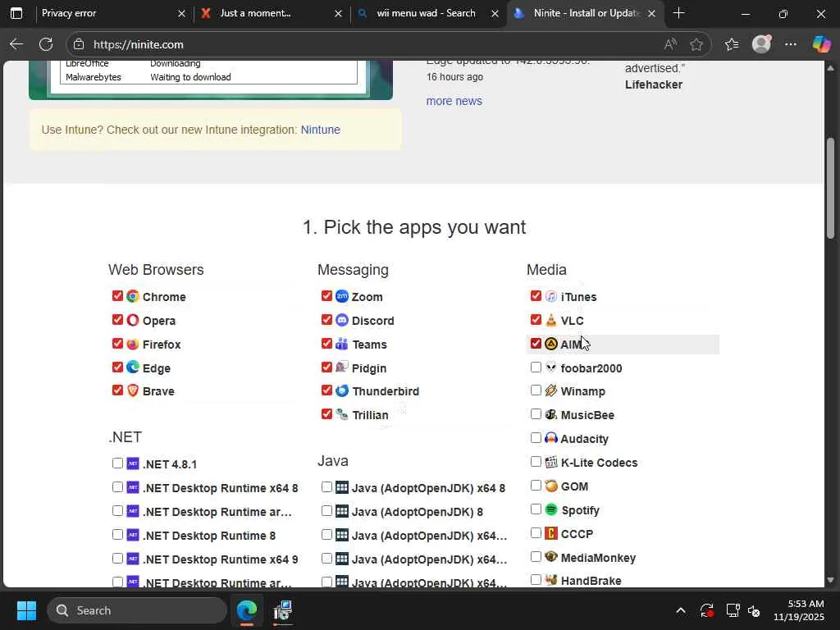
Task: Check the foobar2000 checkbox
Action: 536,367
